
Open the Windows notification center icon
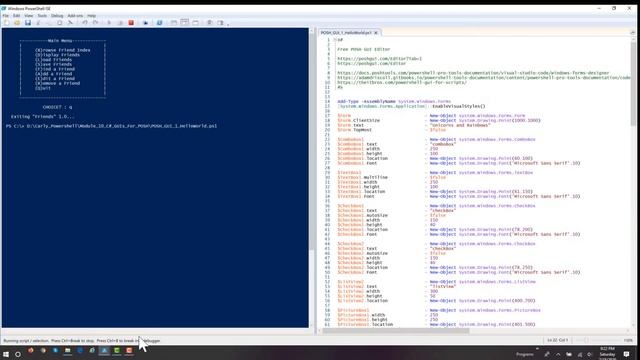click(627, 354)
